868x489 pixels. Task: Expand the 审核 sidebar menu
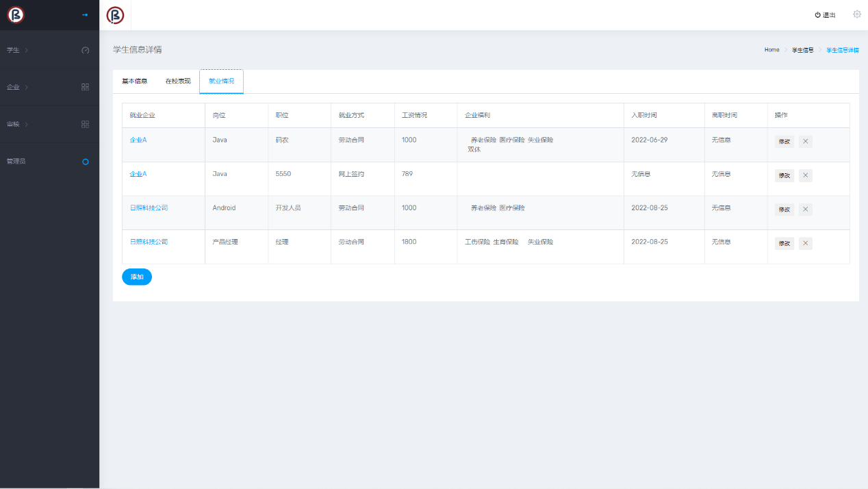(x=17, y=124)
